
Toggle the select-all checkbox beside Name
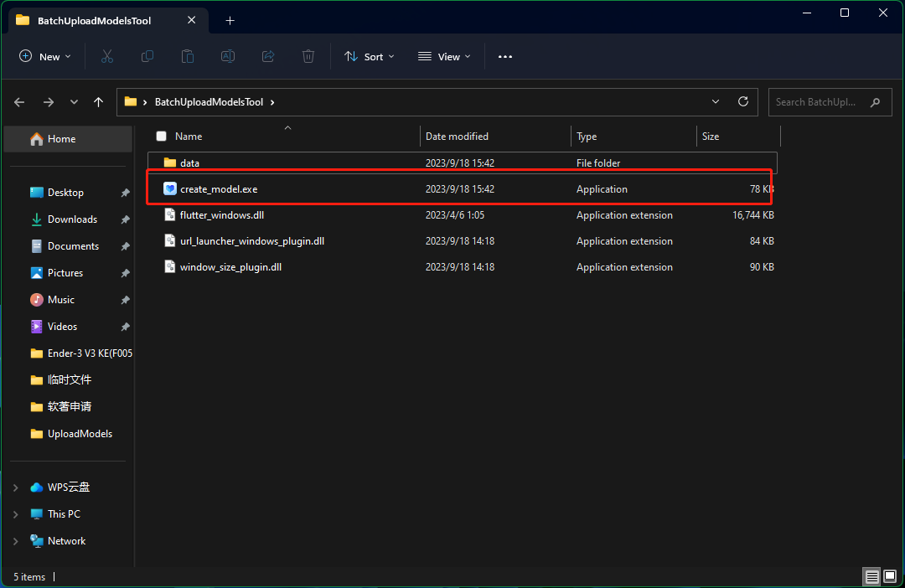[162, 137]
